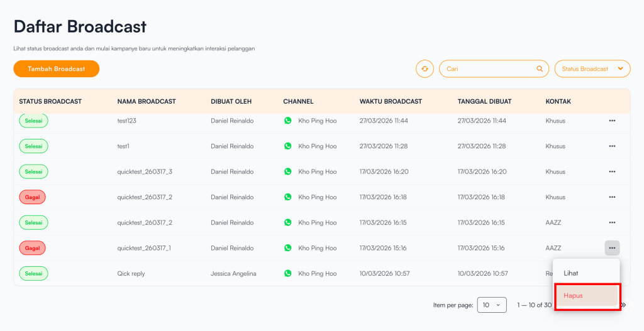Open three-dot menu for test1 row

[x=612, y=146]
